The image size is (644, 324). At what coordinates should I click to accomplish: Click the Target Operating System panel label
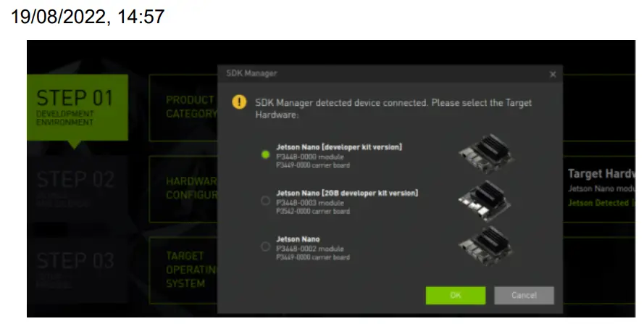pyautogui.click(x=191, y=270)
